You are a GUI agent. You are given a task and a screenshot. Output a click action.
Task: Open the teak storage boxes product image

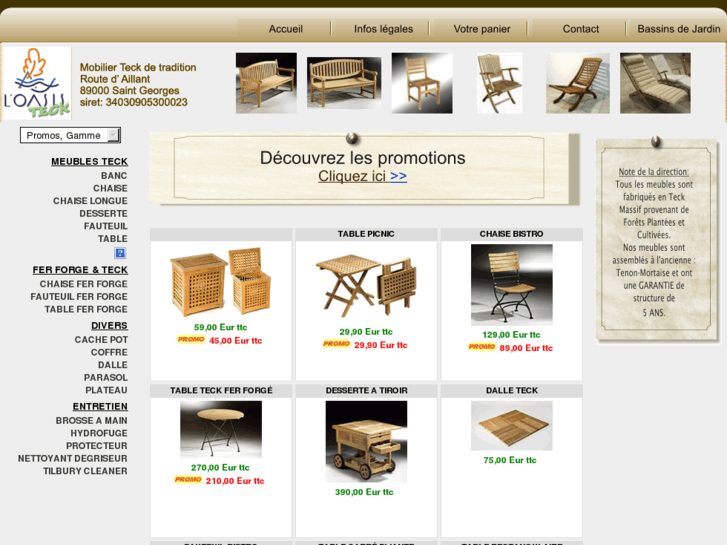coord(221,282)
